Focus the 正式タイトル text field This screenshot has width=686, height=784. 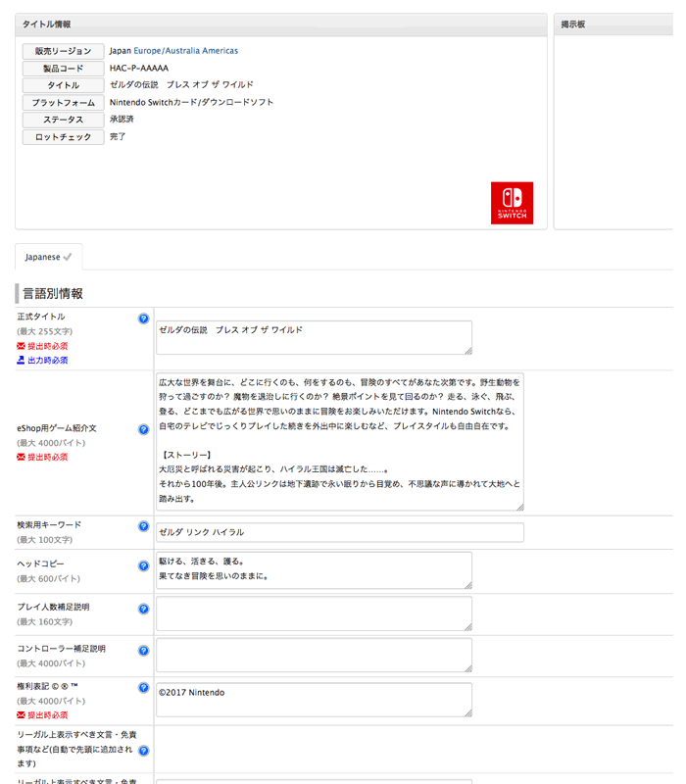coord(314,337)
